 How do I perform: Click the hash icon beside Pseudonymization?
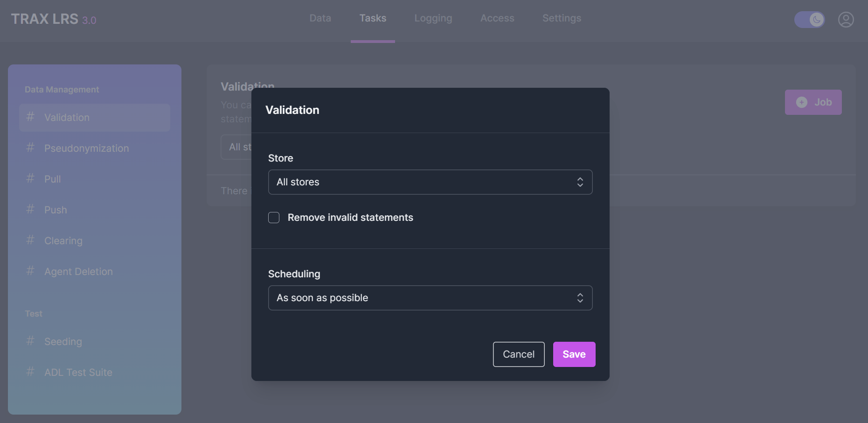pos(30,148)
